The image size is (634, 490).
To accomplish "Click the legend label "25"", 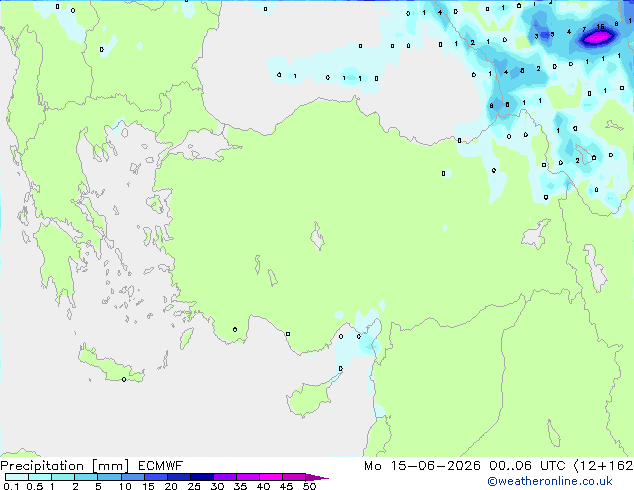I will coord(194,486).
